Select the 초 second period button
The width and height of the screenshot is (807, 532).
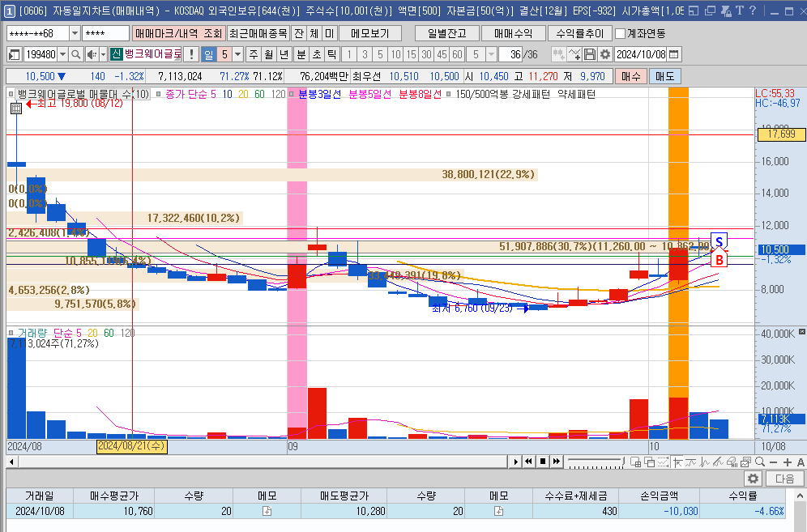click(x=317, y=54)
